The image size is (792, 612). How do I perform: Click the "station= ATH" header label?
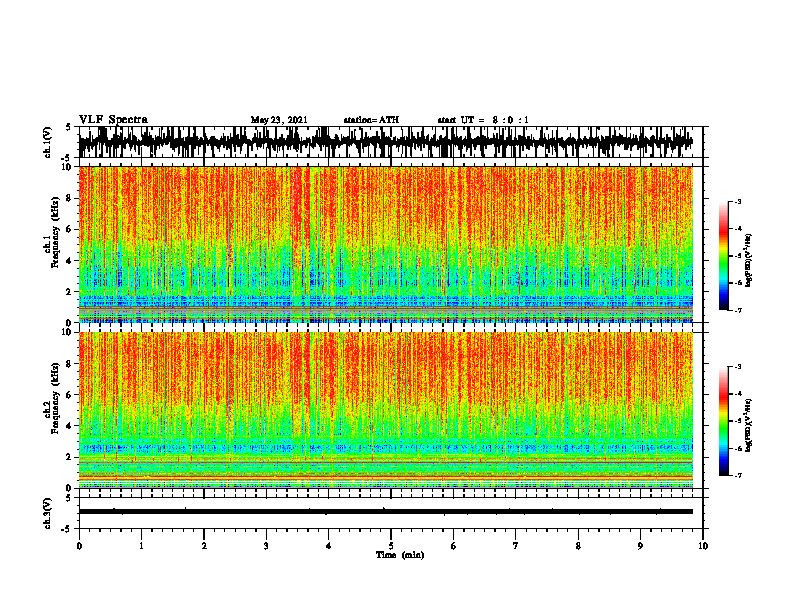tap(371, 120)
